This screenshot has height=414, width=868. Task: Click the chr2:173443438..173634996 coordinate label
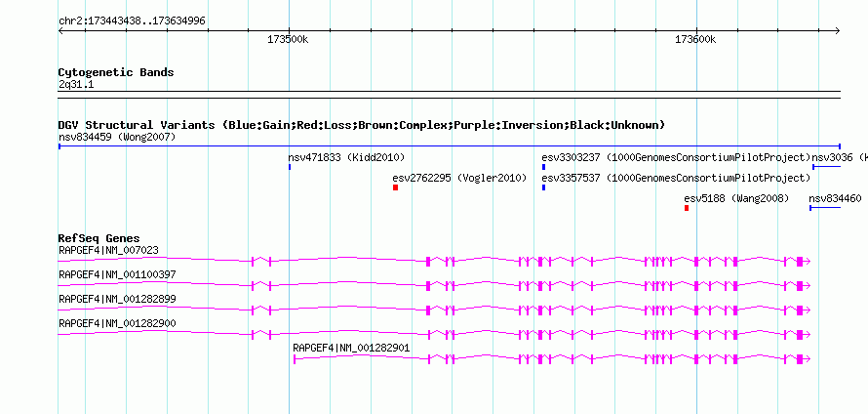point(132,21)
